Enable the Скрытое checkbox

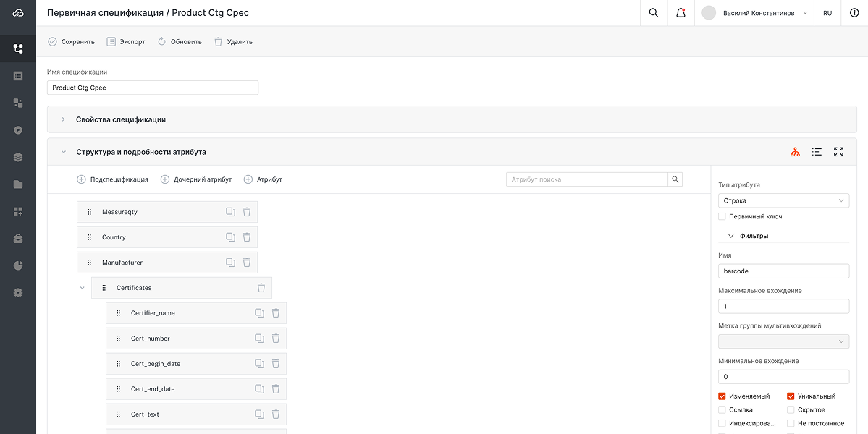(x=791, y=410)
